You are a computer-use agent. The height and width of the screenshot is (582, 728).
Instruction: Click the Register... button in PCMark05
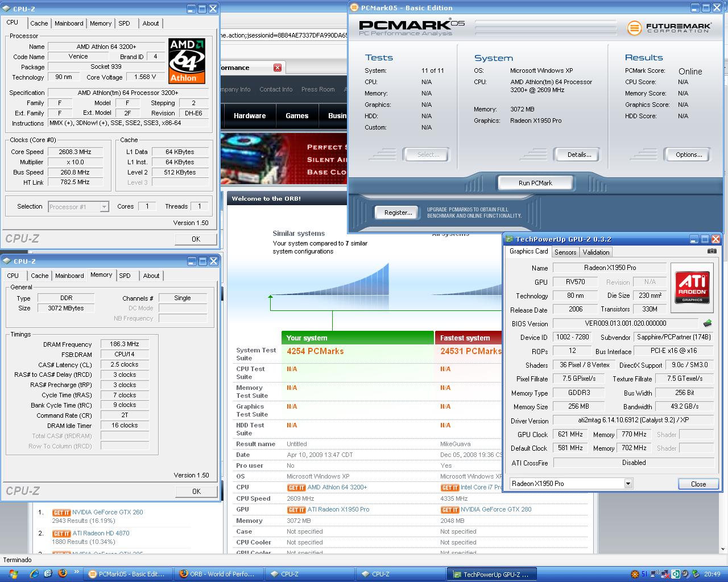coord(398,213)
